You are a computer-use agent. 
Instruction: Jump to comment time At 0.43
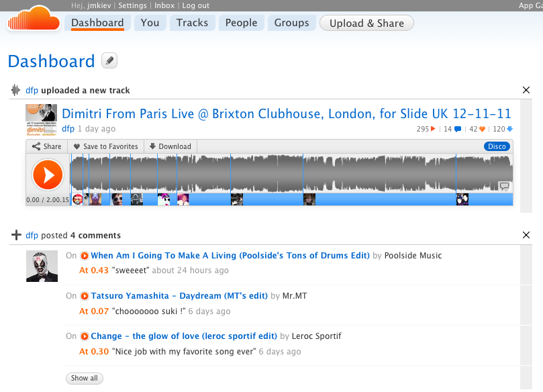[x=94, y=271]
